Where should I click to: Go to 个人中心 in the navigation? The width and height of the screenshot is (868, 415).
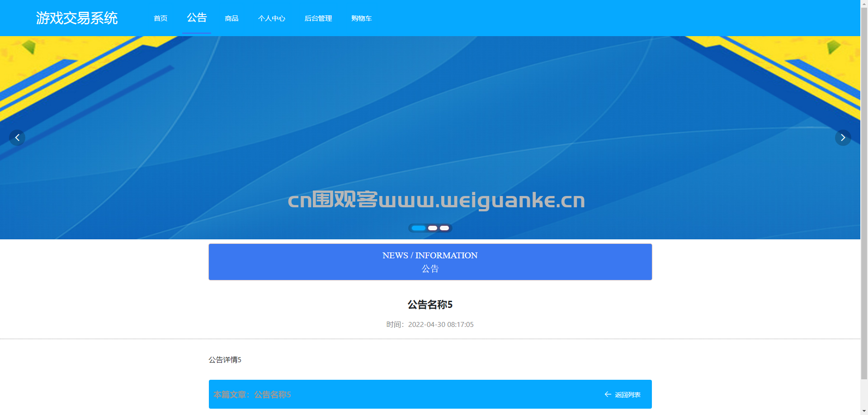(x=272, y=18)
